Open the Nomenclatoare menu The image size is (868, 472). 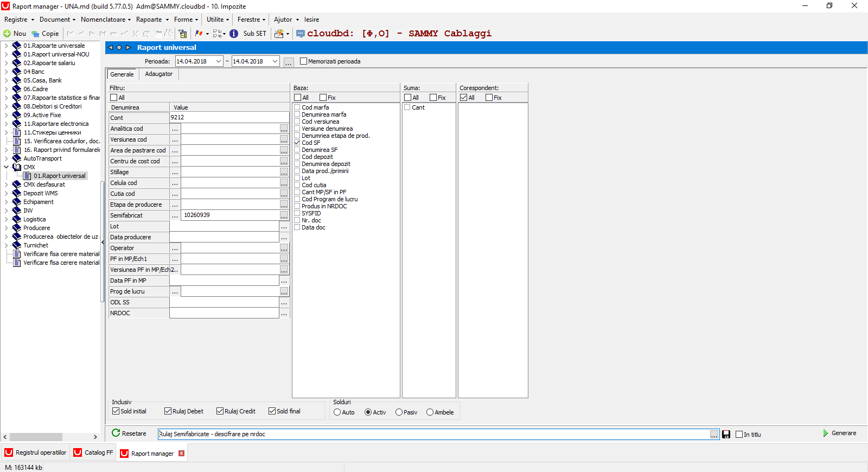point(105,20)
